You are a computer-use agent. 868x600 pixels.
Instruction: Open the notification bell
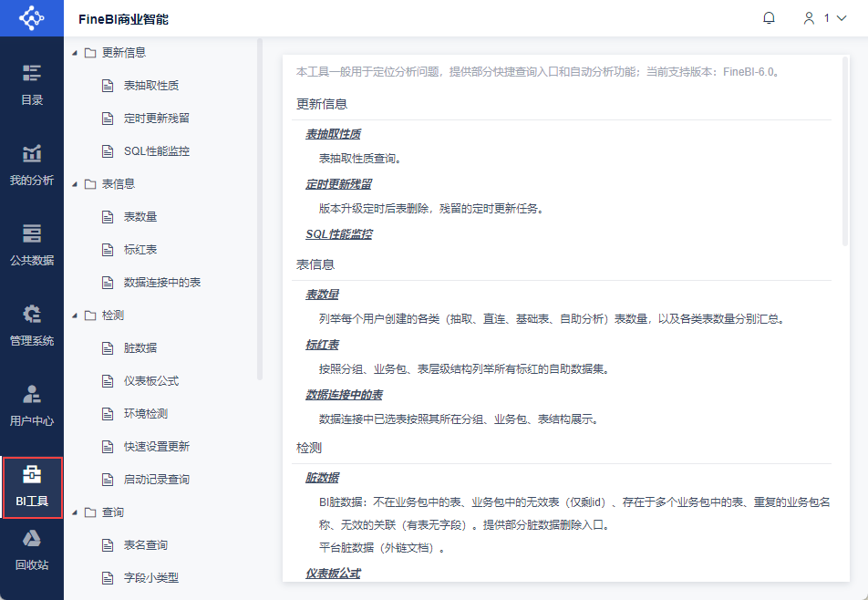(769, 18)
